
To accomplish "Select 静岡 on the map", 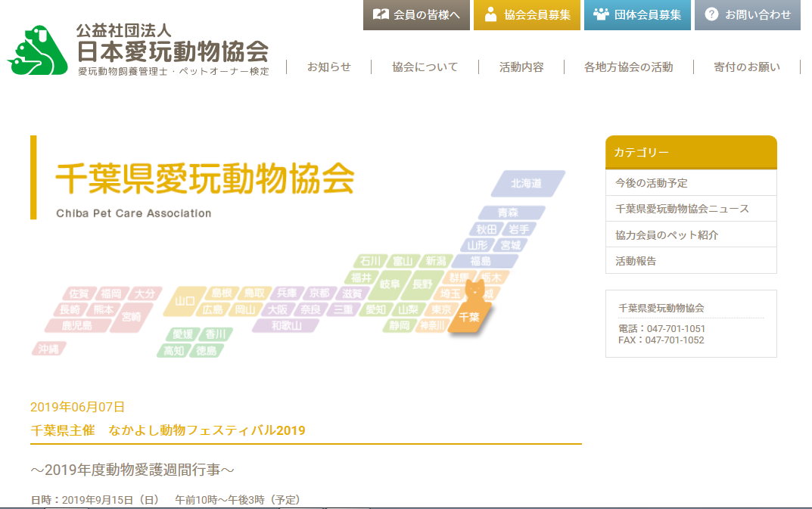I will coord(400,325).
